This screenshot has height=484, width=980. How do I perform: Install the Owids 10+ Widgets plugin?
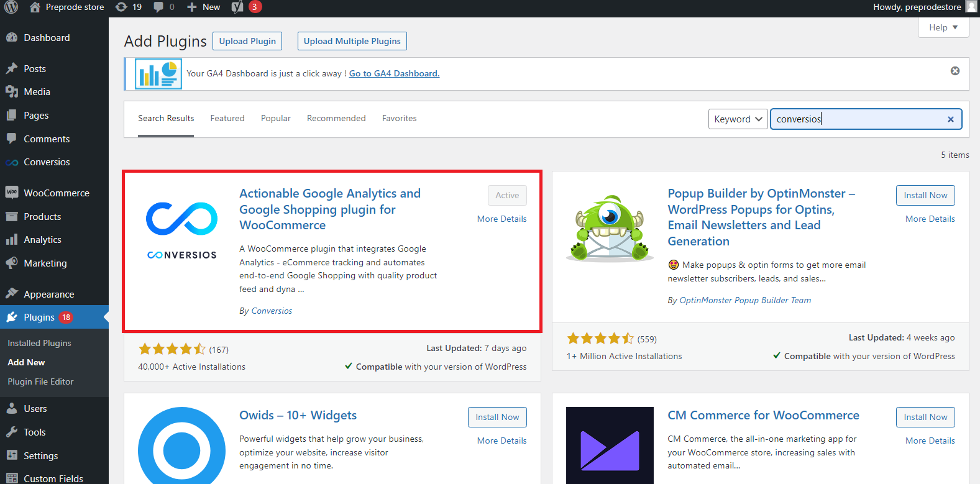point(497,417)
